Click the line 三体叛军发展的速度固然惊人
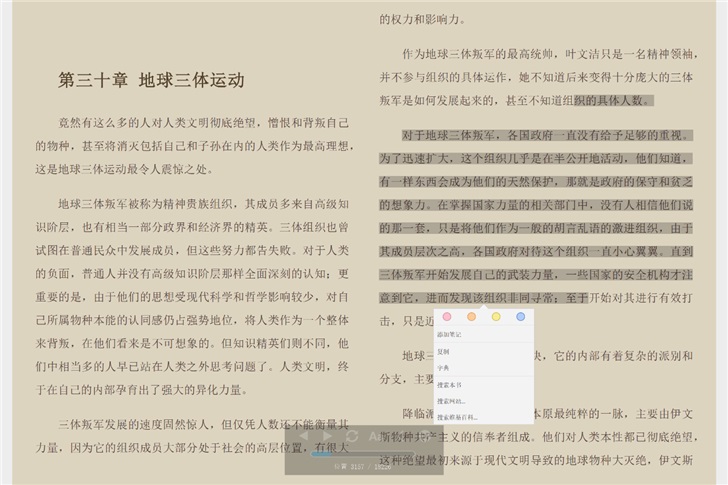Viewport: 728px width, 485px height. click(203, 424)
